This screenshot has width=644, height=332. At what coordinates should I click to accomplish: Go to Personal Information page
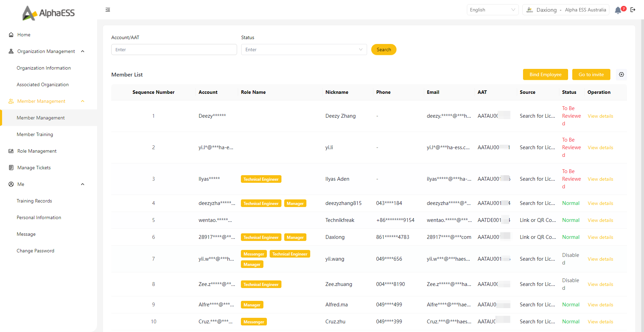pos(39,217)
